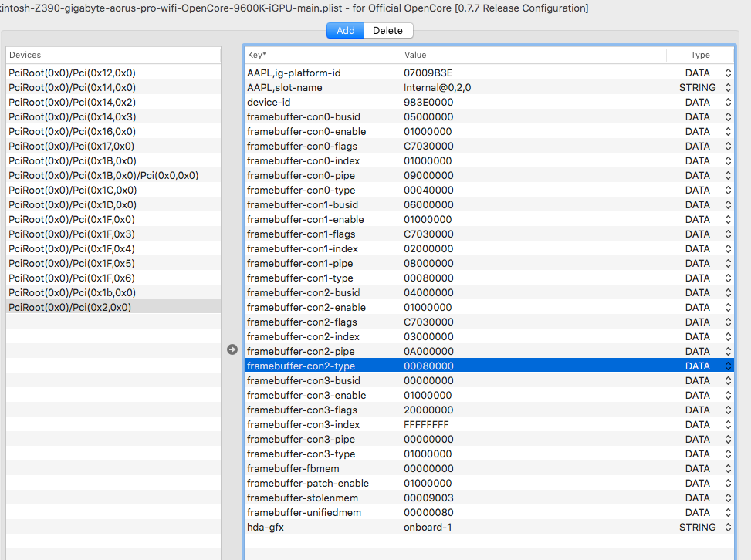Select the framebuffer-con2-busid key
Viewport: 751px width, 560px height.
(x=303, y=292)
